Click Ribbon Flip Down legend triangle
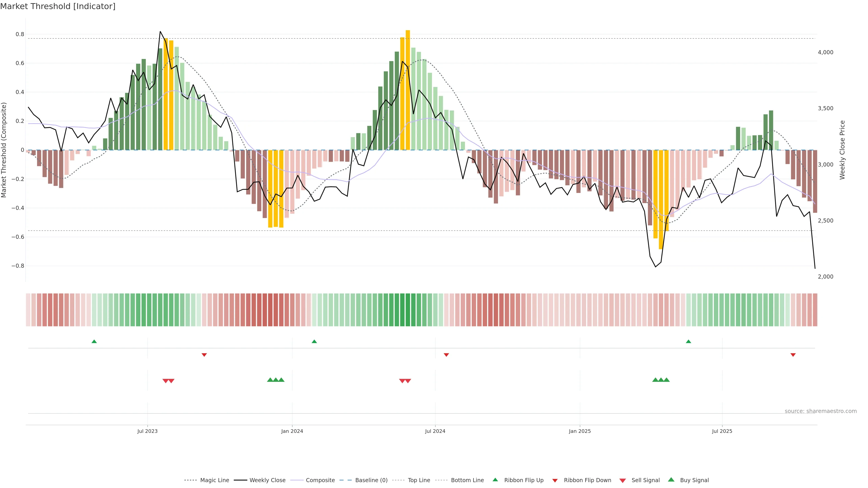The image size is (868, 488). click(x=555, y=481)
